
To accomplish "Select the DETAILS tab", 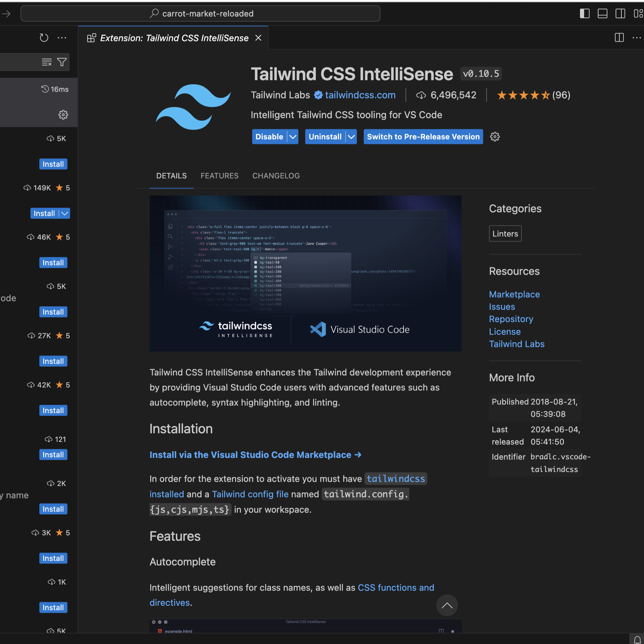I will click(x=171, y=176).
